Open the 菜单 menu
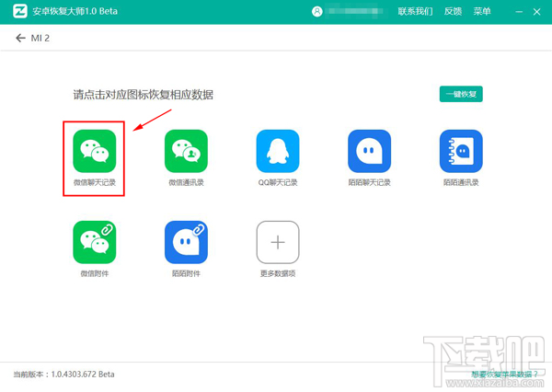552x392 pixels. tap(482, 12)
